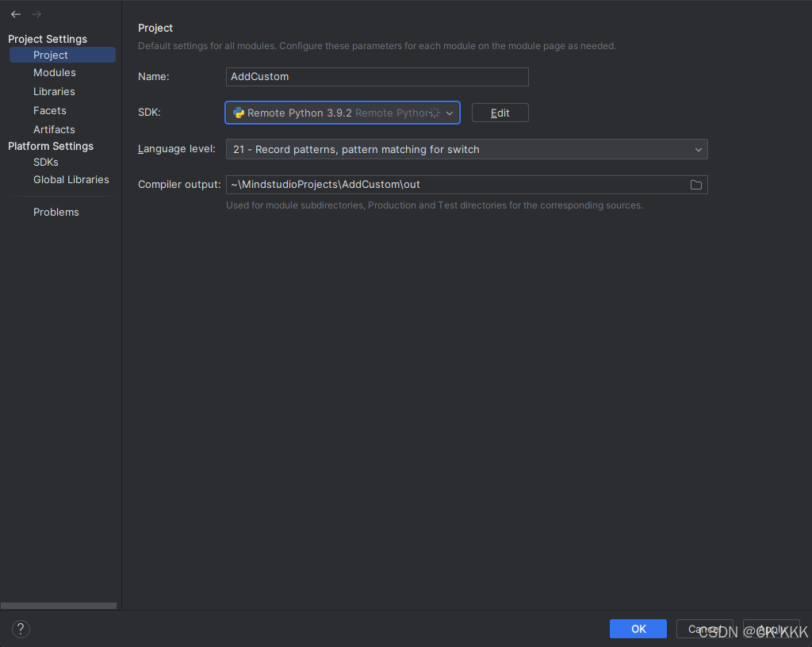Focus the Name field containing AddCustom
This screenshot has width=812, height=647.
[377, 77]
